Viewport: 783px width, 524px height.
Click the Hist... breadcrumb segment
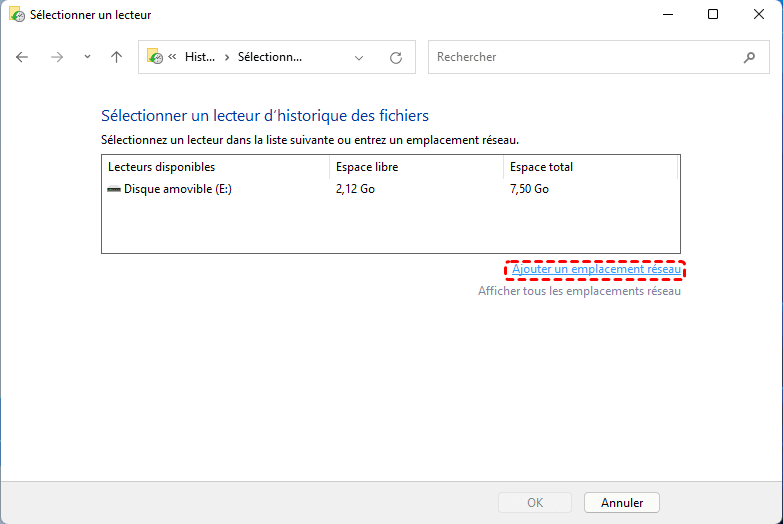tap(200, 57)
